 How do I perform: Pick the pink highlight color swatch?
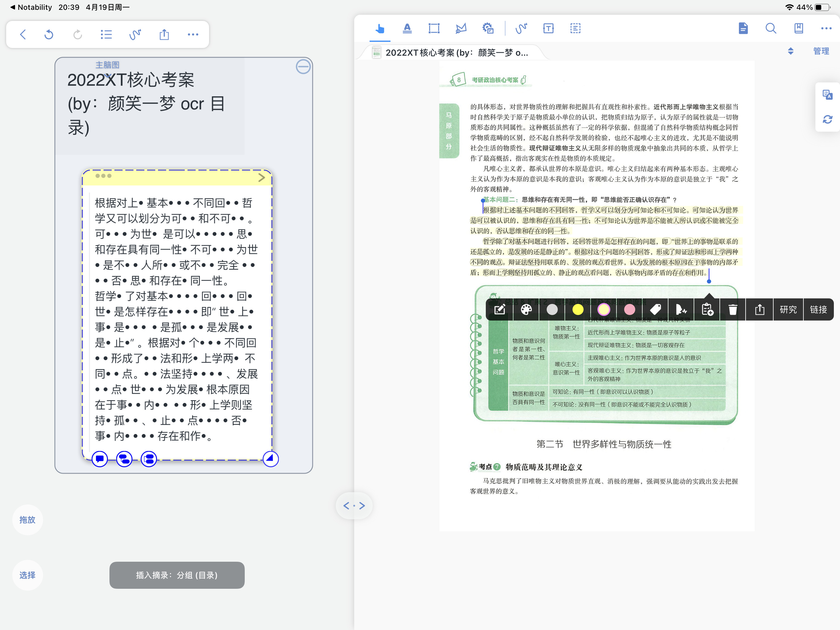[629, 310]
